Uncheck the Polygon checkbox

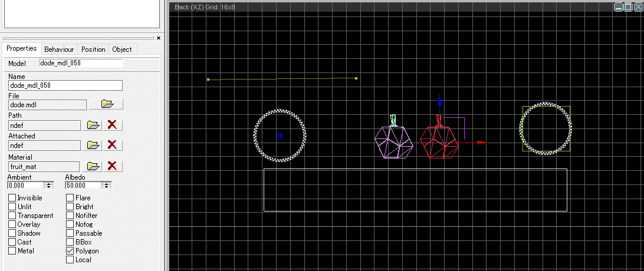point(70,251)
